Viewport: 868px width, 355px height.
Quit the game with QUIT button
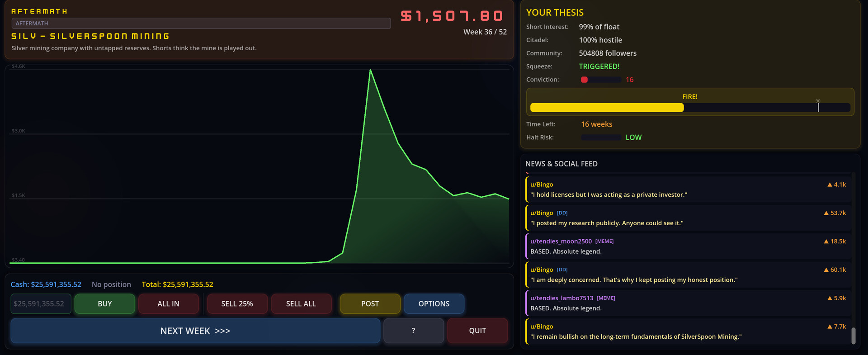pos(477,331)
